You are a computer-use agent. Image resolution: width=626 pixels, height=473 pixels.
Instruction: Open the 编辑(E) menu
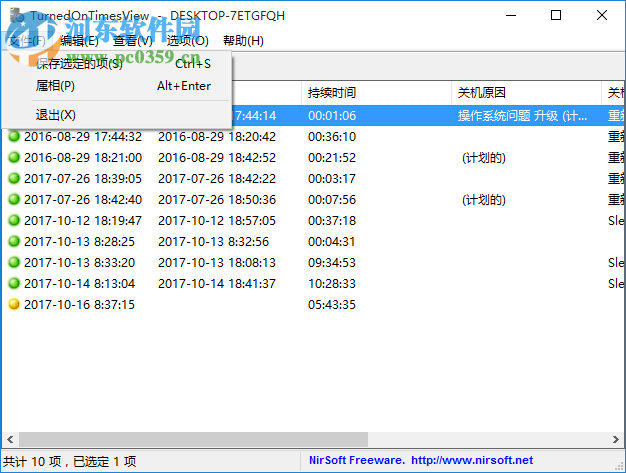tap(79, 41)
